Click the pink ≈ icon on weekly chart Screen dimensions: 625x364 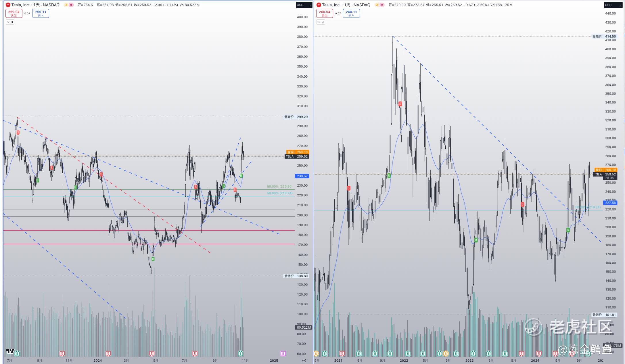click(x=382, y=5)
